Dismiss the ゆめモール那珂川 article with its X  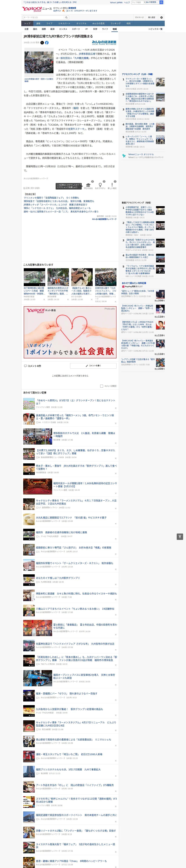click(116, 408)
